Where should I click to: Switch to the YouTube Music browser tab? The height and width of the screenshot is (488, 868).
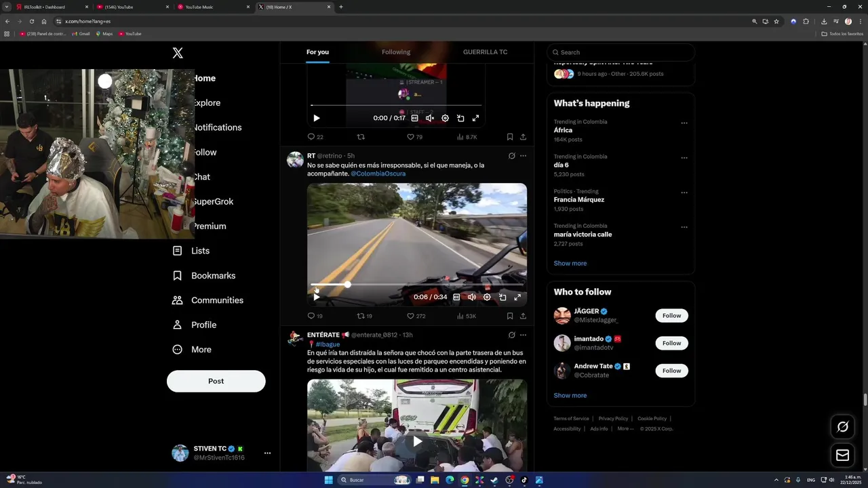coord(213,7)
